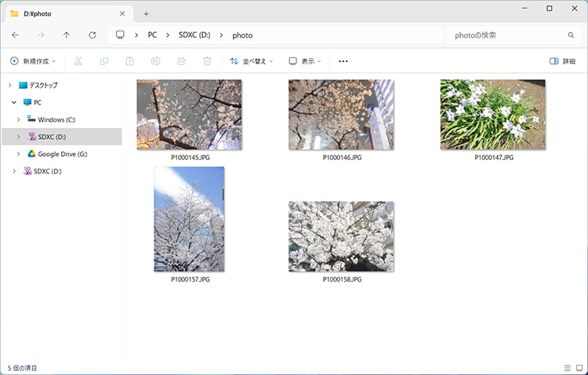588x375 pixels.
Task: Open a new tab with plus button
Action: [146, 13]
